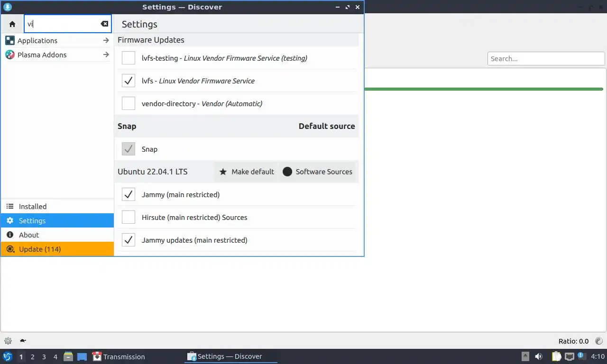Clear the search field with the backspace icon
Screen dimensions: 607x364
point(104,24)
